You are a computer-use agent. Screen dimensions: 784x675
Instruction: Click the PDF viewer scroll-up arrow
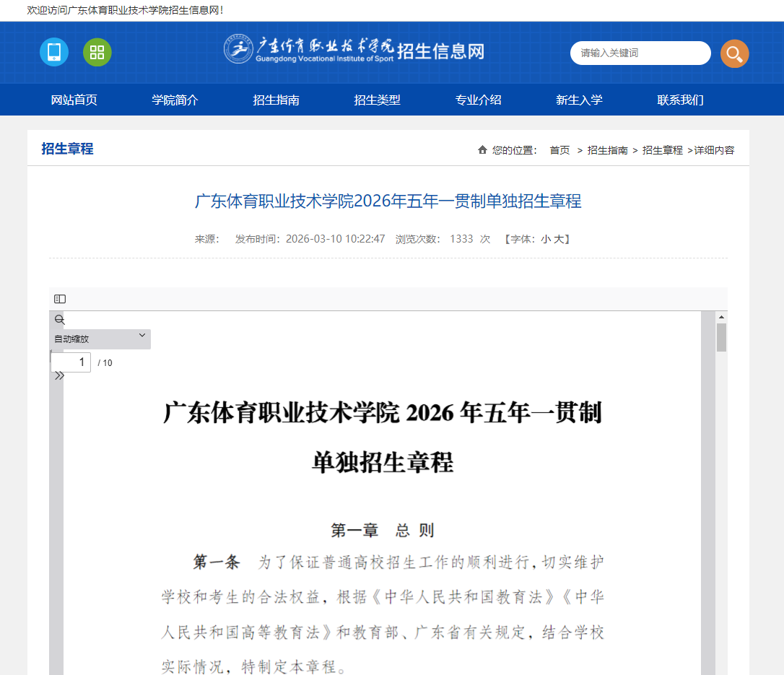coord(722,317)
